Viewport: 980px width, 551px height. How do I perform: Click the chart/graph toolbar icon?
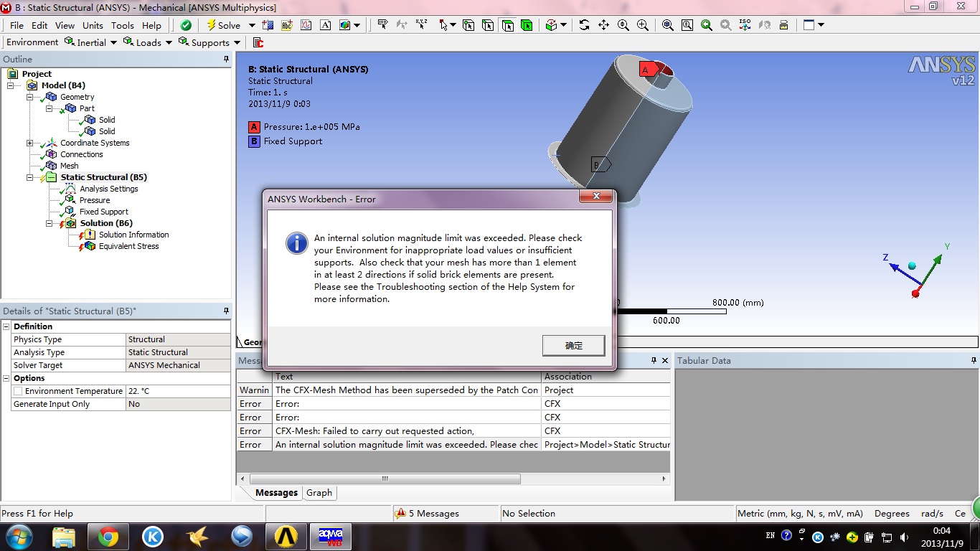(x=306, y=25)
